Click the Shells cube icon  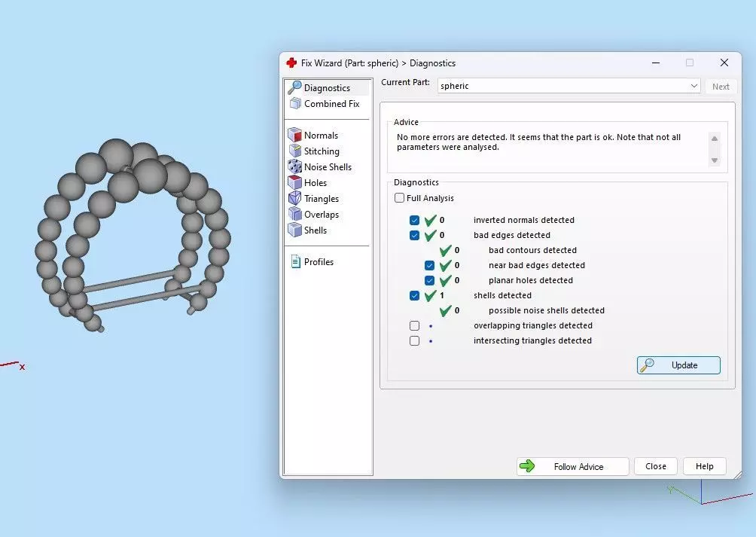point(294,230)
